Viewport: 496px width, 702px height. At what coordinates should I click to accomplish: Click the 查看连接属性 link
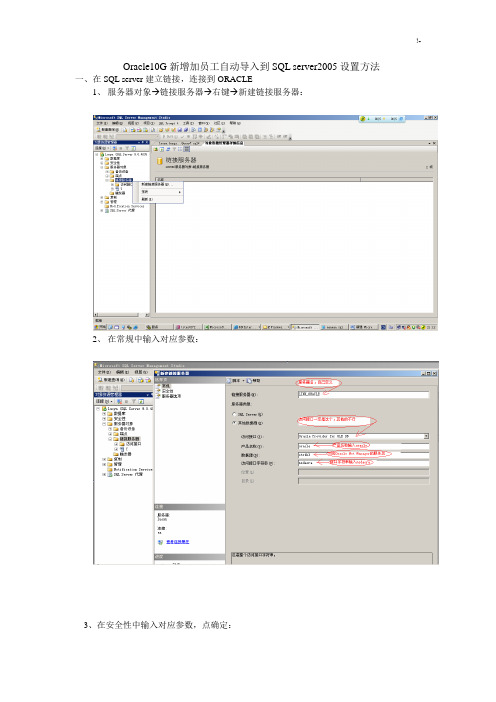[178, 542]
